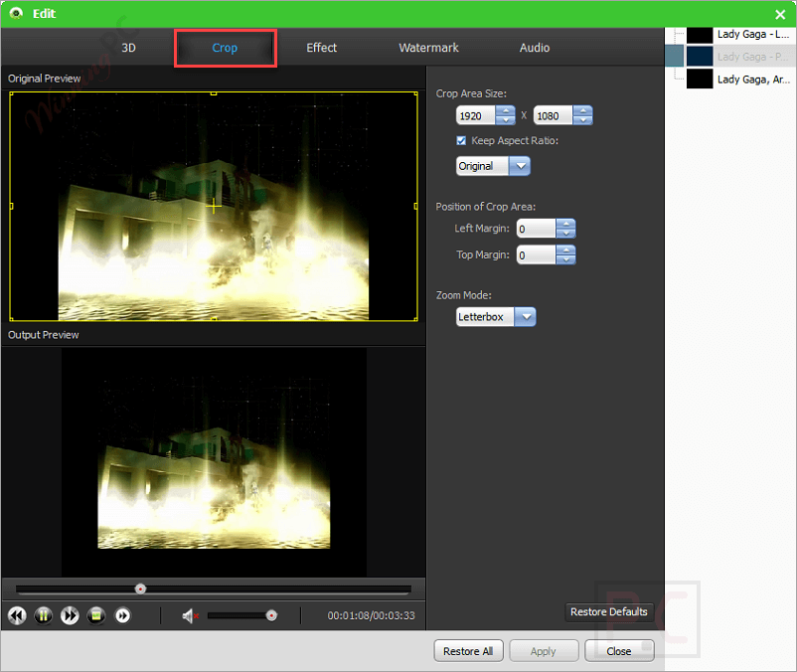Click the Apply button

544,651
